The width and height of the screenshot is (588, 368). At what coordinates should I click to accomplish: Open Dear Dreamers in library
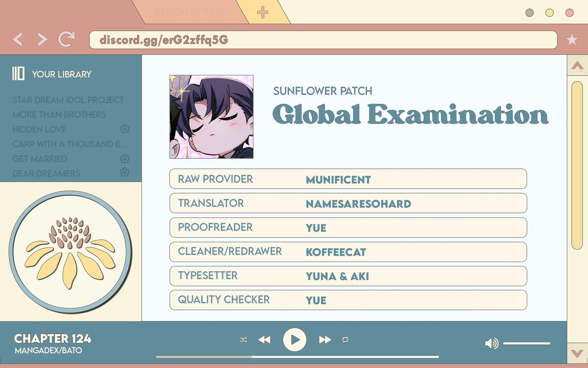click(46, 174)
